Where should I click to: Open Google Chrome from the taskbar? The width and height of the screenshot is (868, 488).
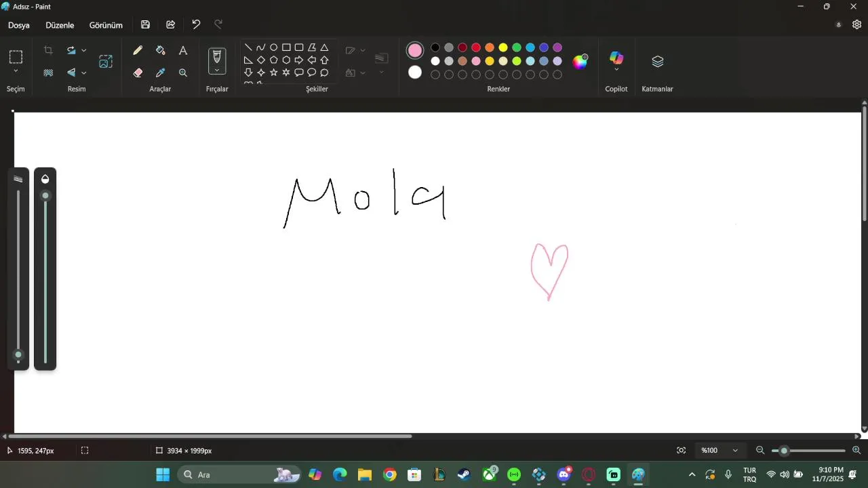click(x=389, y=474)
